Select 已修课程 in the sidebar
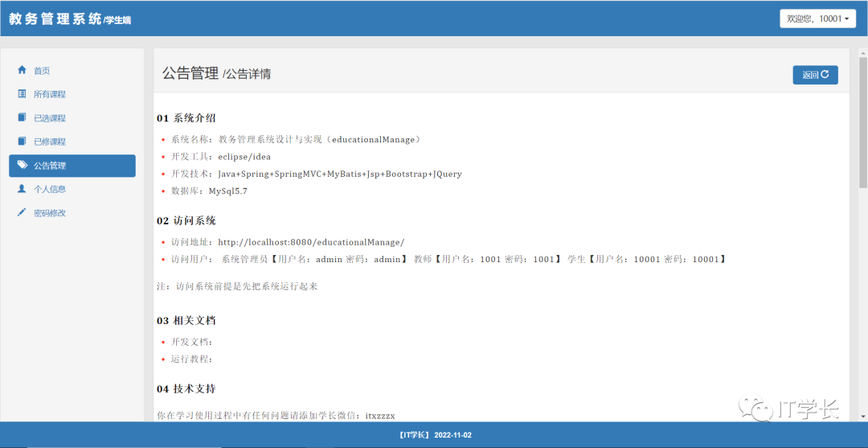The height and width of the screenshot is (448, 868). point(72,142)
